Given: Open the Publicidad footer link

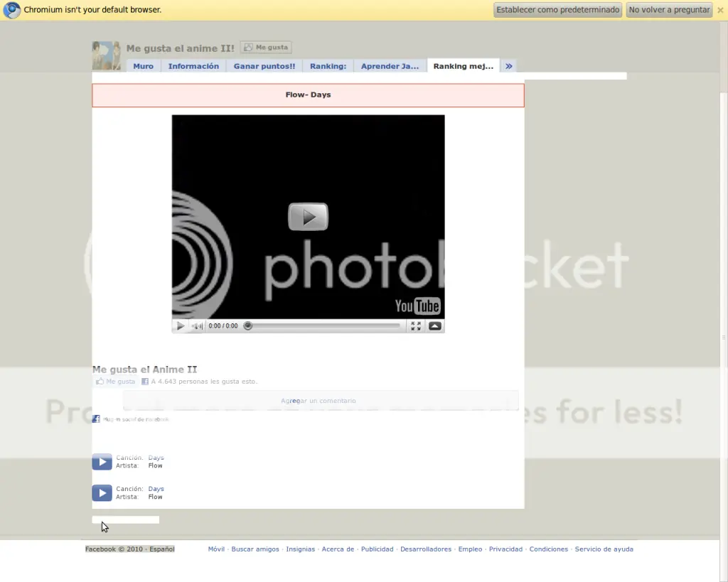Looking at the screenshot, I should 377,549.
